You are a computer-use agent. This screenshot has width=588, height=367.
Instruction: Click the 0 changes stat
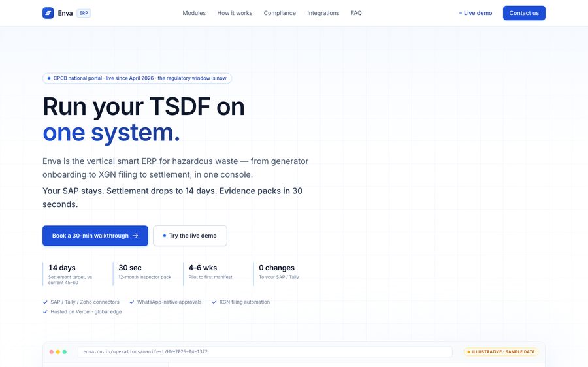286,274
